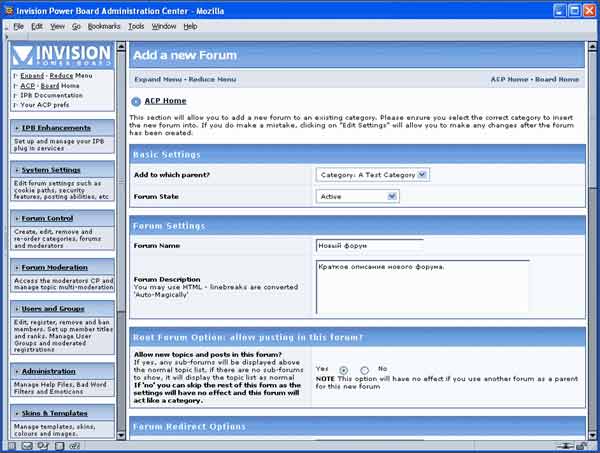The width and height of the screenshot is (600, 453).
Task: Follow the underlined ACP Home breadcrumb link
Action: (x=165, y=101)
